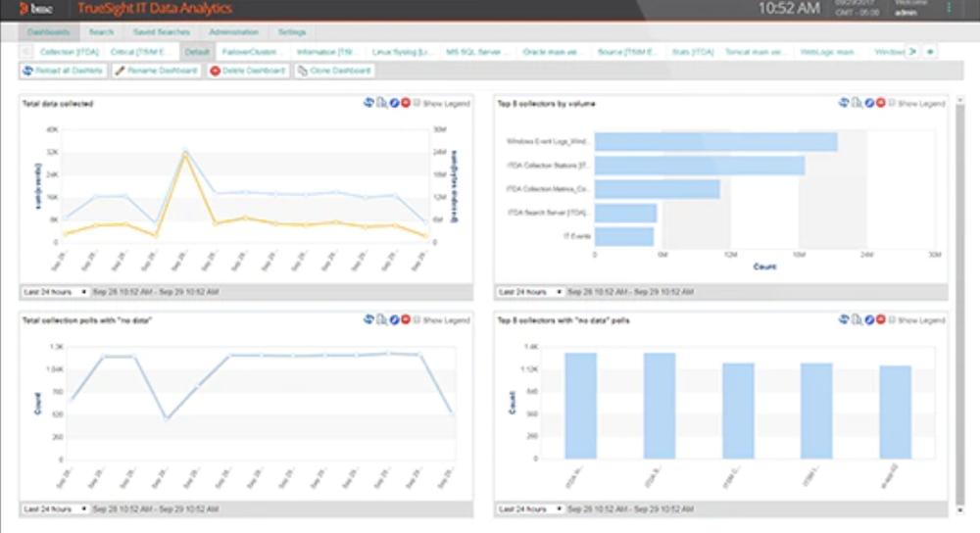
Task: Click the IT Events bar in chart
Action: tap(623, 236)
